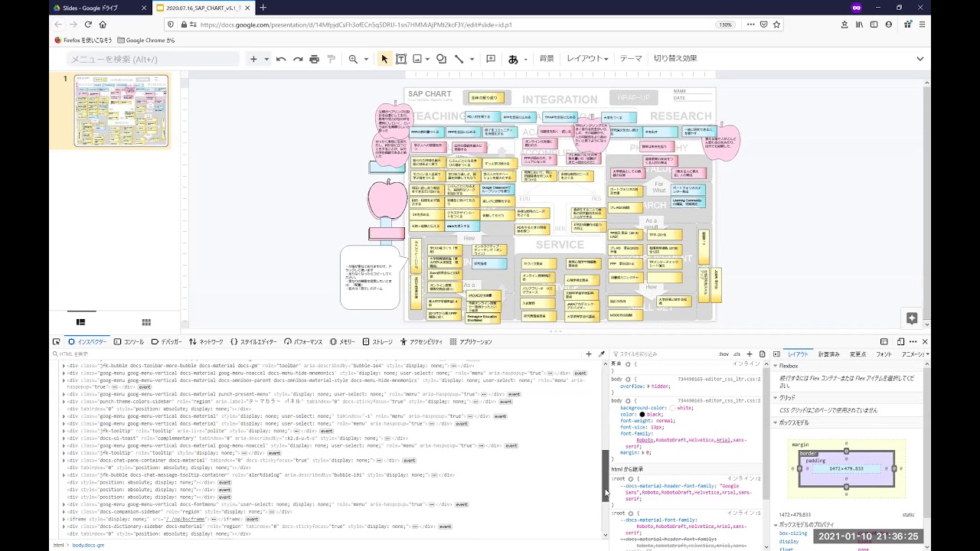Viewport: 980px width, 551px height.
Task: Select the 変更点 changes tab
Action: click(857, 354)
